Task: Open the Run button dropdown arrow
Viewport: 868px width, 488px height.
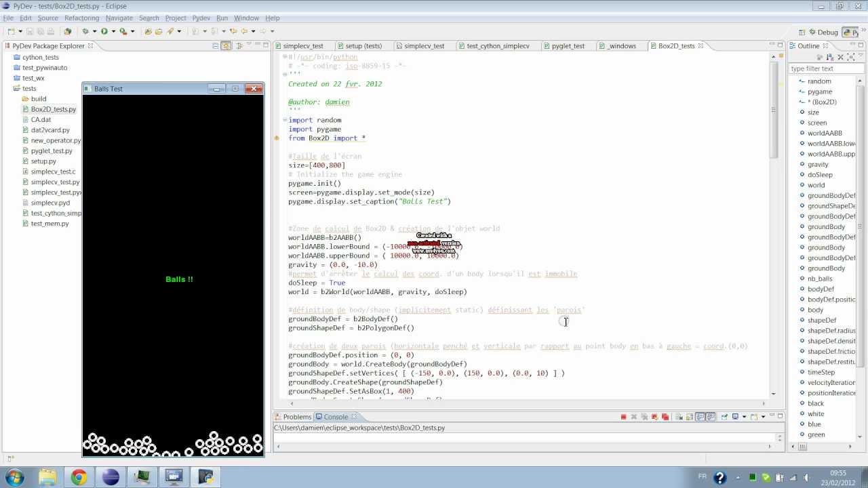Action: click(x=113, y=31)
